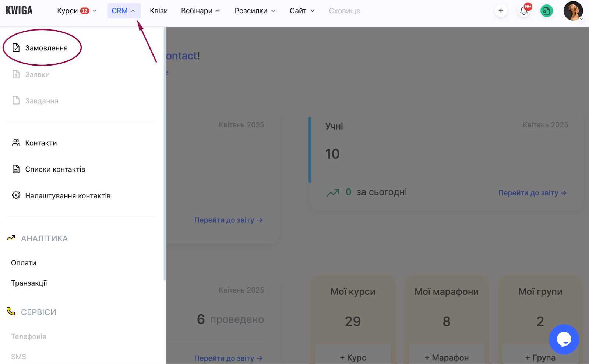Select the CRM menu panel scrollbar

pos(165,154)
